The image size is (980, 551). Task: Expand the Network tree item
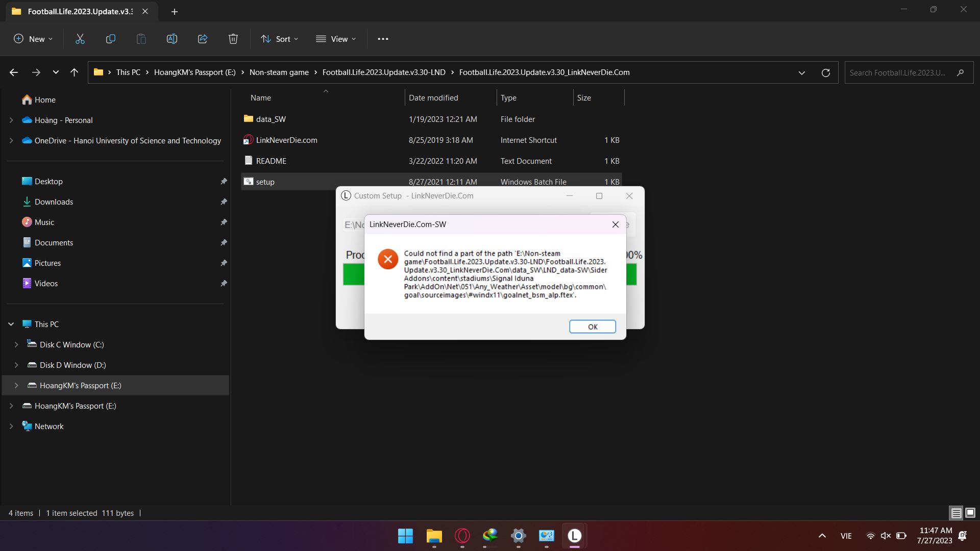pyautogui.click(x=11, y=427)
